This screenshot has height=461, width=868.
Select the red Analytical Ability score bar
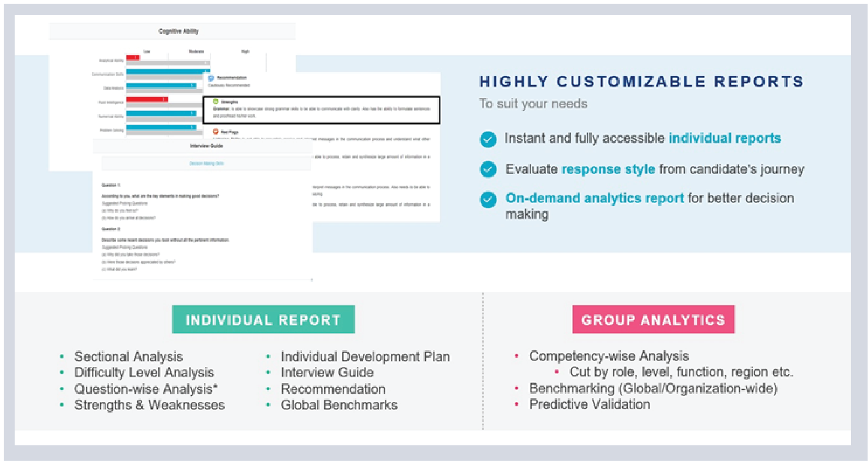(x=132, y=58)
